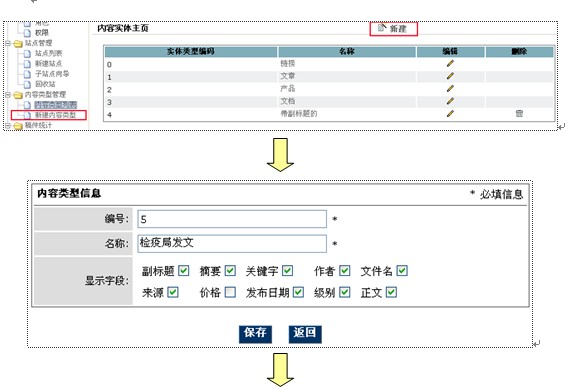
Task: Expand the 稿件统计 tree folder
Action: [x=8, y=125]
